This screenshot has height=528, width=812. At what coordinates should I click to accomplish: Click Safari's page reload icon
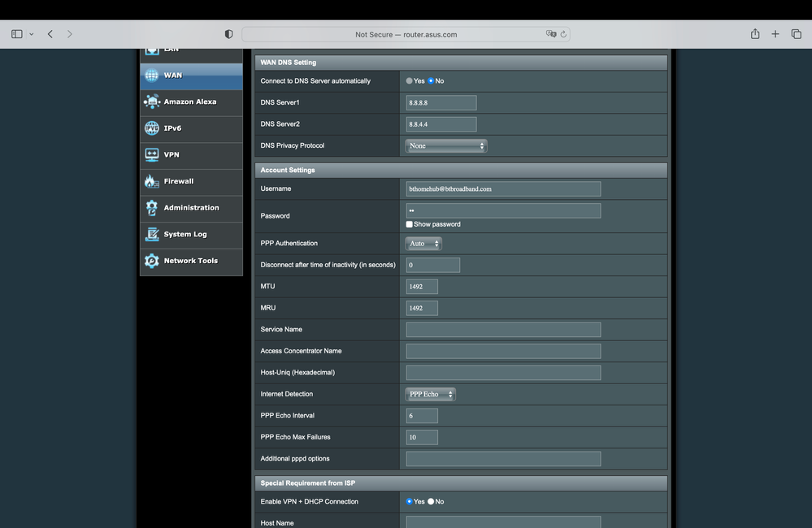coord(564,34)
